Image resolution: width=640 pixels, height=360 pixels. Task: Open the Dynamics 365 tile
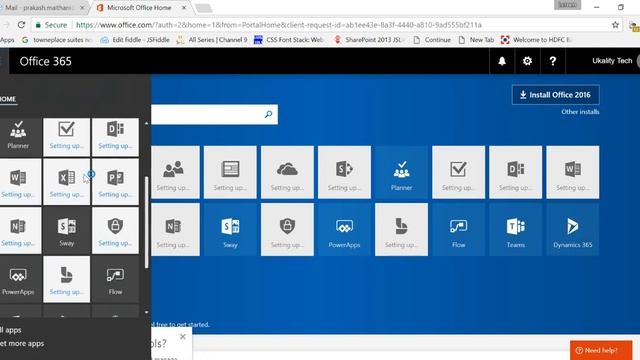click(x=573, y=229)
